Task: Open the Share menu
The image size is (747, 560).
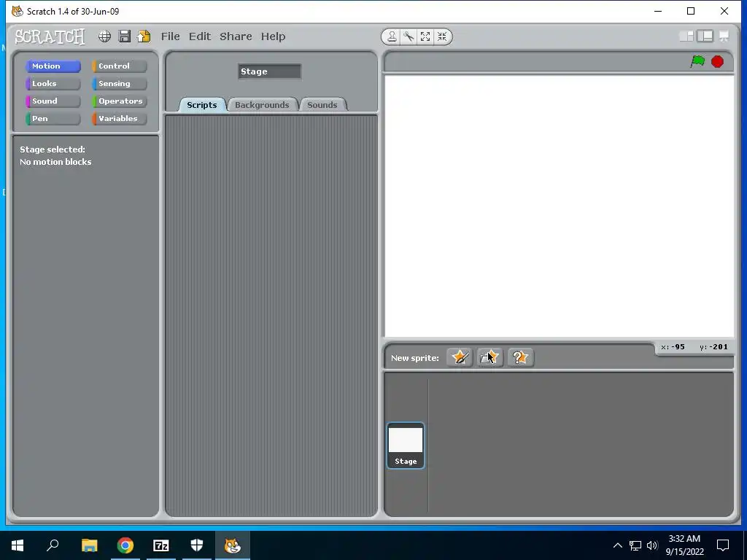Action: (x=236, y=36)
